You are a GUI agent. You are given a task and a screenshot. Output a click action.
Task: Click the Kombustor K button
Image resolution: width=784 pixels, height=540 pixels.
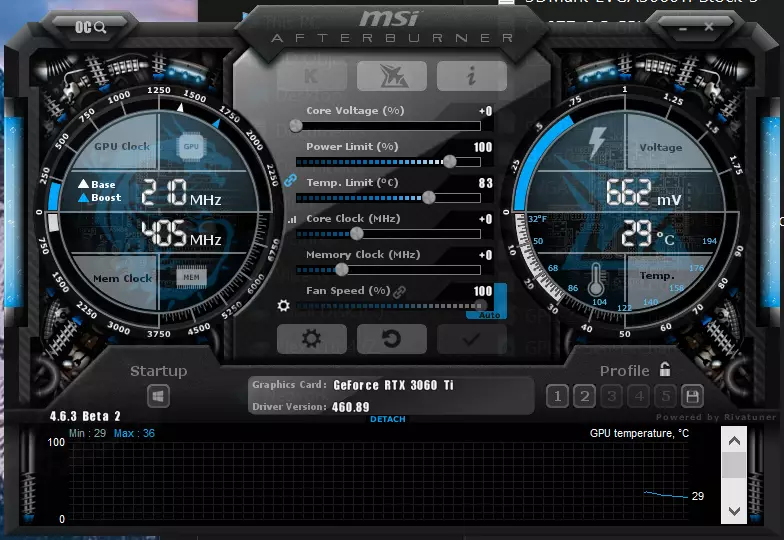pyautogui.click(x=312, y=76)
